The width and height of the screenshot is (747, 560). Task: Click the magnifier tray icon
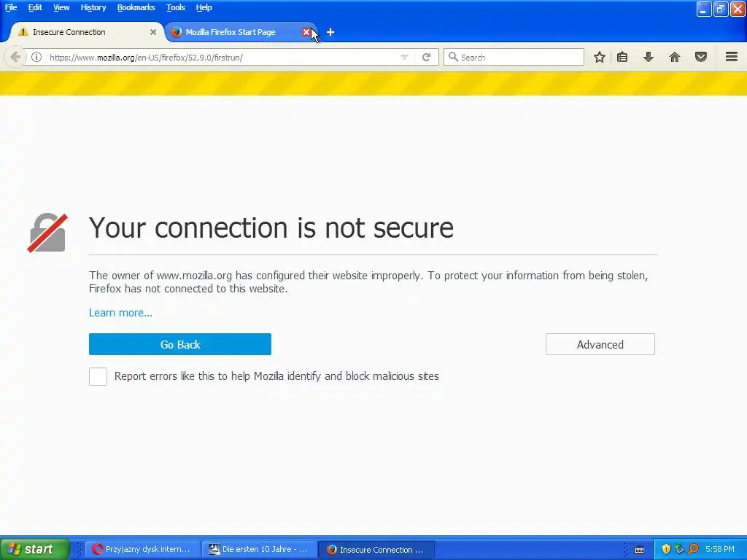[x=694, y=549]
